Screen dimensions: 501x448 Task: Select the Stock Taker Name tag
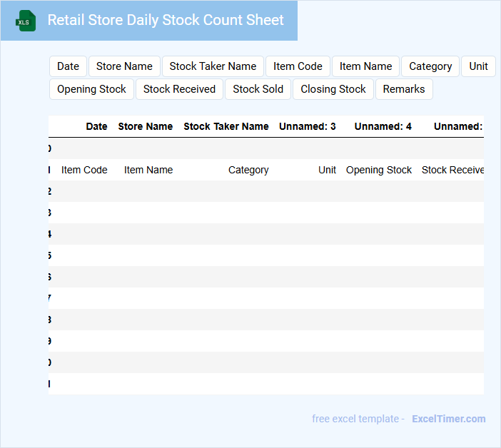click(x=213, y=66)
